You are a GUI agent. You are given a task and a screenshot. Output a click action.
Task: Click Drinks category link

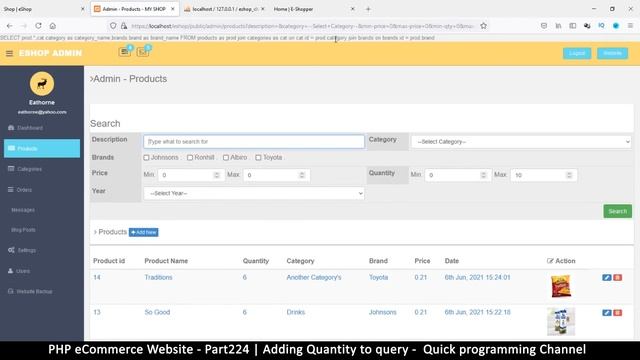coord(296,312)
